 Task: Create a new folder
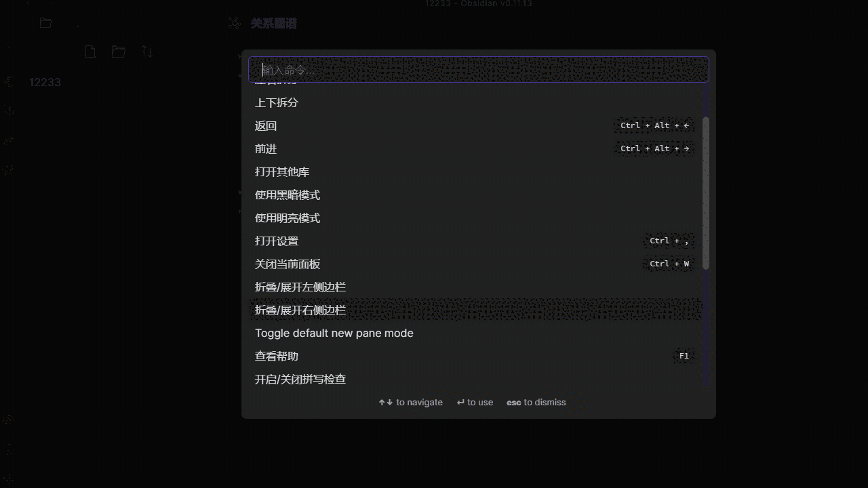point(119,52)
